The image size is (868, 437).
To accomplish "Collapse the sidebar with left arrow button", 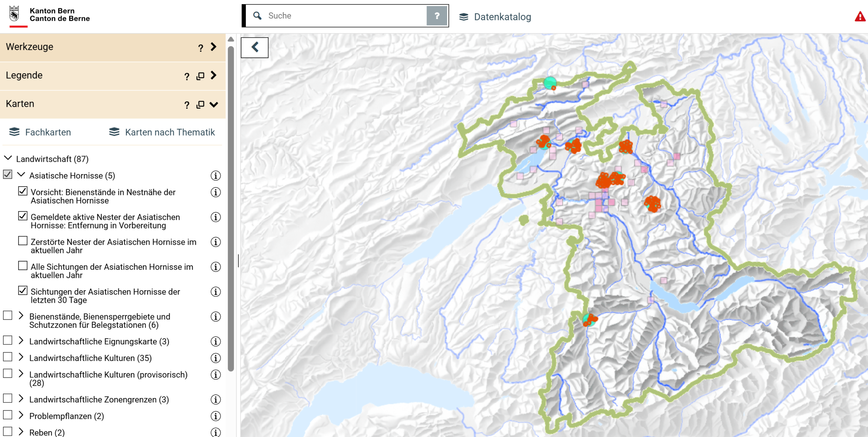I will pyautogui.click(x=255, y=47).
